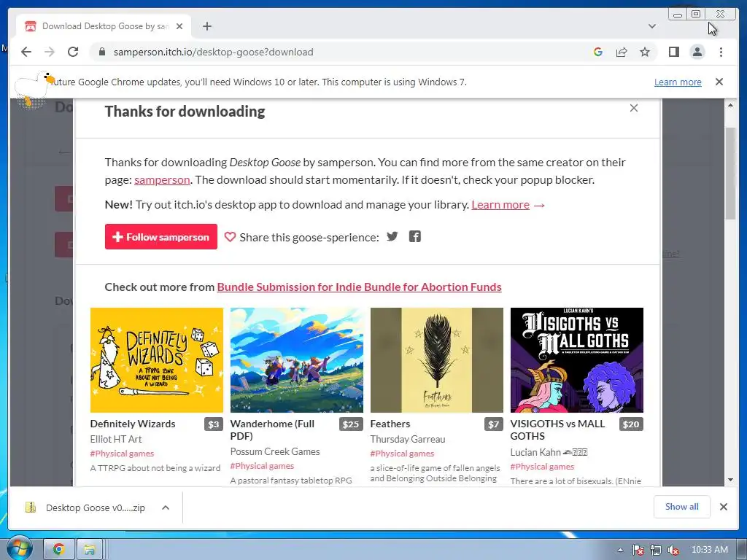Open Action Center flag icon

pyautogui.click(x=638, y=550)
